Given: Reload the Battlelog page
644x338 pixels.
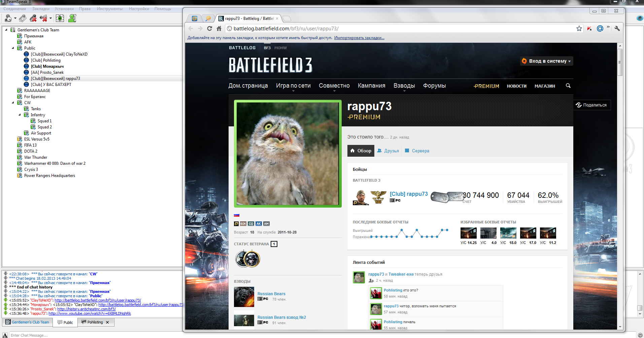Looking at the screenshot, I should point(210,29).
